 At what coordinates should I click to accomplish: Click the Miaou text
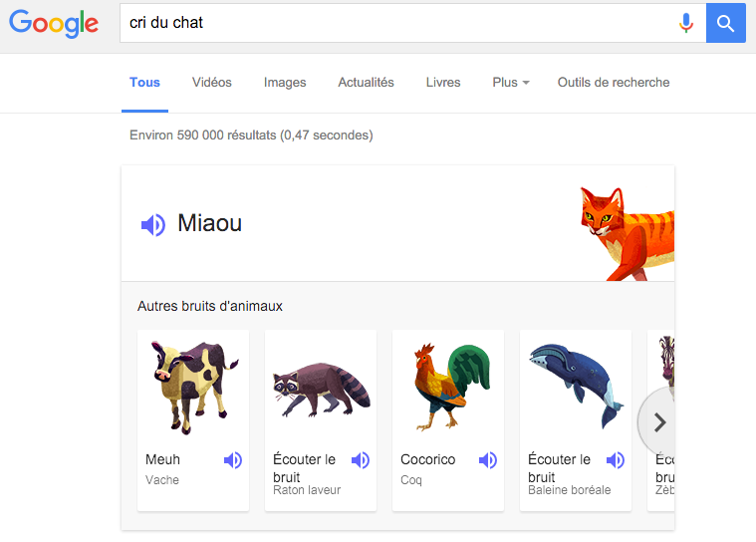210,223
